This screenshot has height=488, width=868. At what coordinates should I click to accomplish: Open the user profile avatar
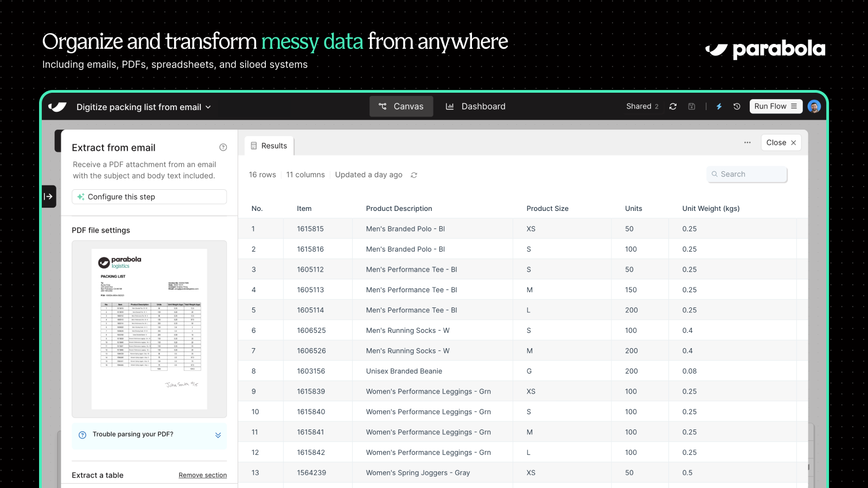click(814, 106)
